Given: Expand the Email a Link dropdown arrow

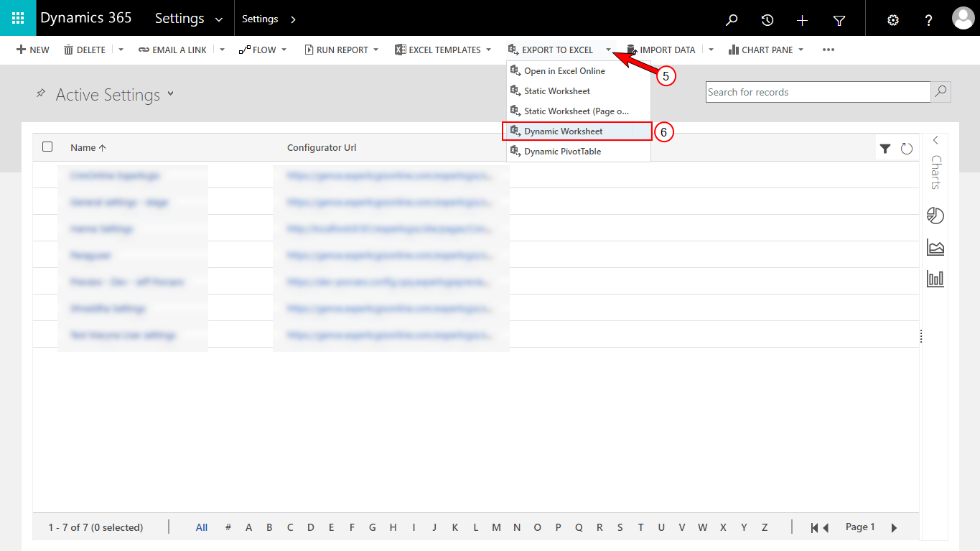Looking at the screenshot, I should [222, 50].
